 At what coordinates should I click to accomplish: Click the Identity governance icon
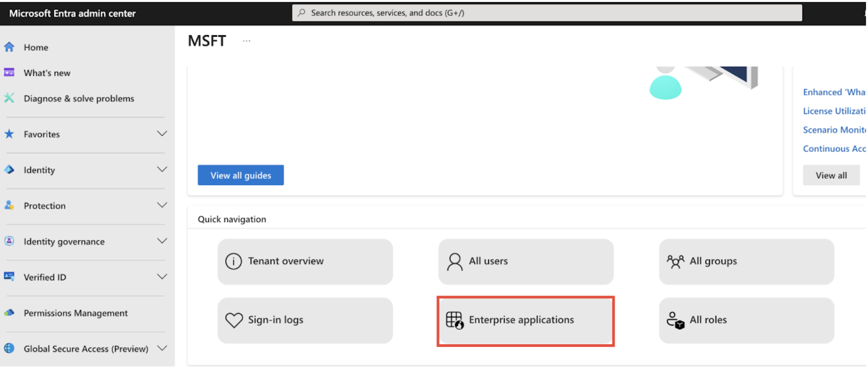[x=9, y=241]
